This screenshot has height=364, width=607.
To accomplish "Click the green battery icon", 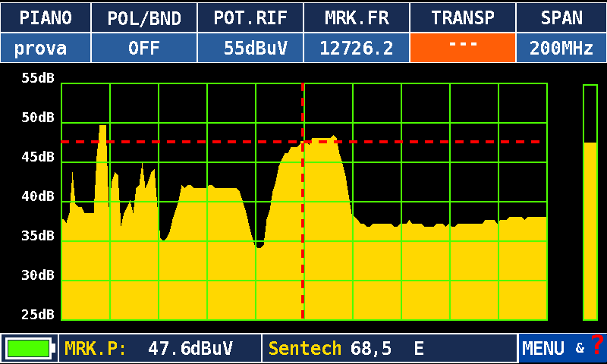I will click(x=29, y=348).
